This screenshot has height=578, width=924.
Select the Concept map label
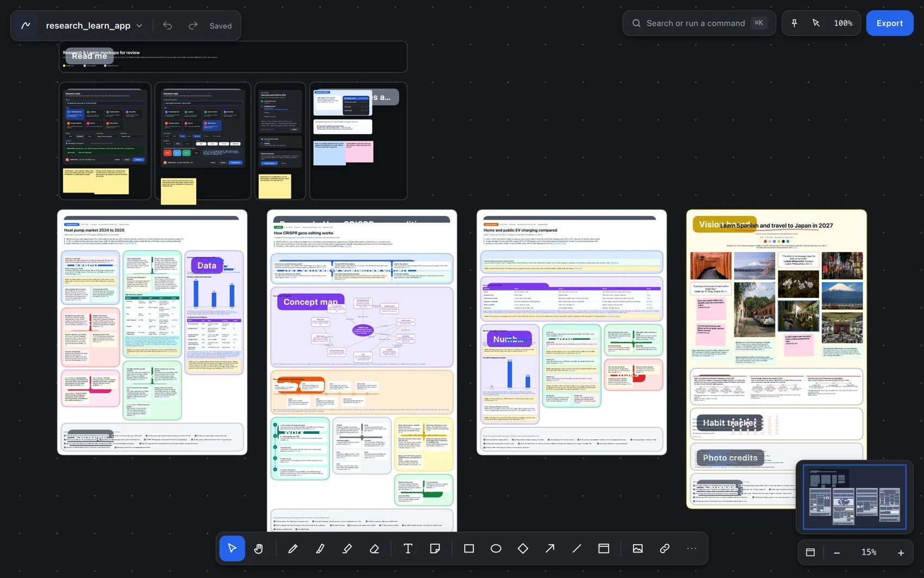pos(310,302)
